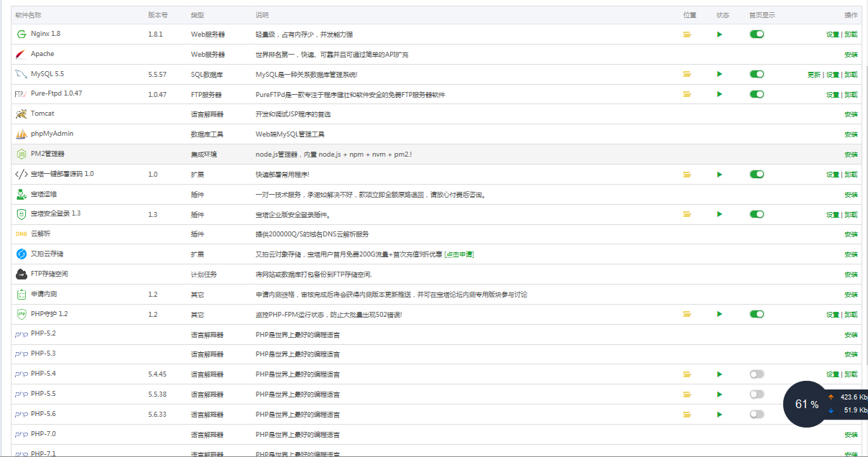This screenshot has width=868, height=457.
Task: Open the 宝塔安全登录 folder location icon
Action: click(x=687, y=214)
